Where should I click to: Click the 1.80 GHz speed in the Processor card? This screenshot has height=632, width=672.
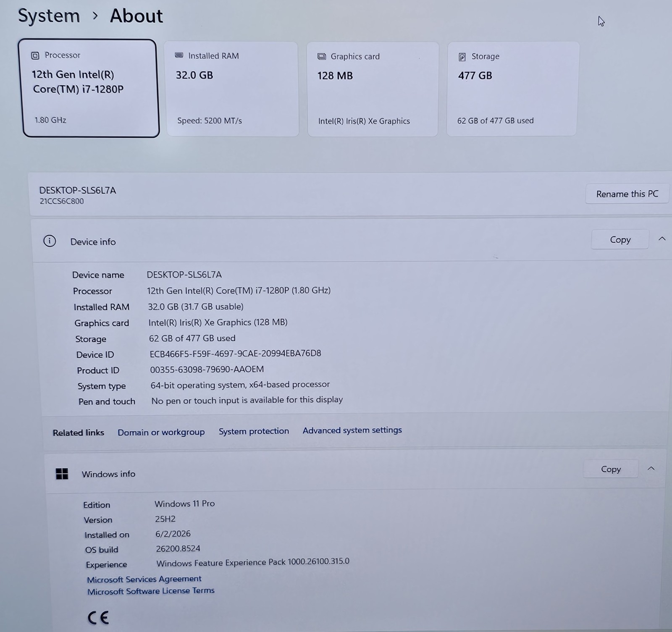[x=50, y=120]
